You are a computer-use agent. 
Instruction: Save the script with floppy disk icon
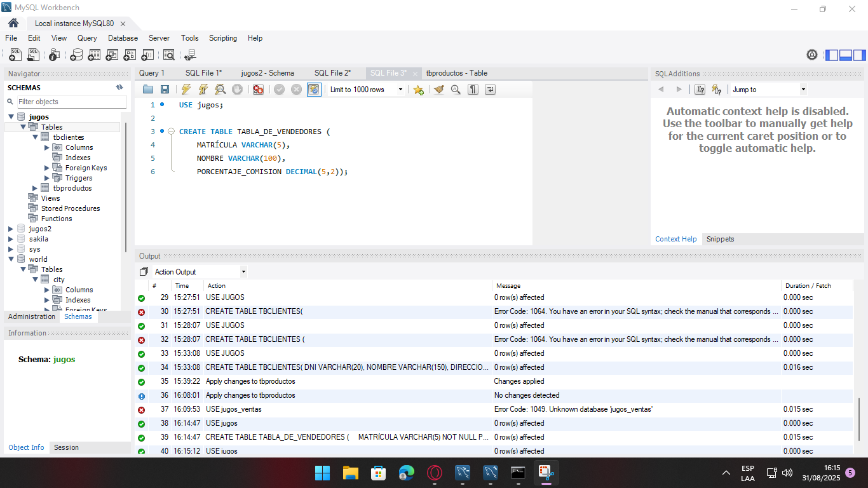coord(165,90)
